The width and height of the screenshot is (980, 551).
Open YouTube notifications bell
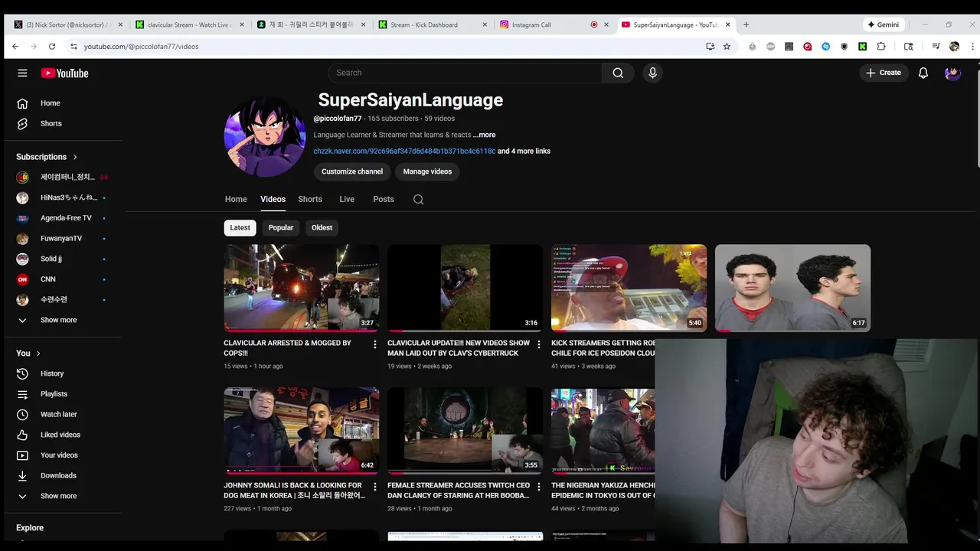(923, 73)
